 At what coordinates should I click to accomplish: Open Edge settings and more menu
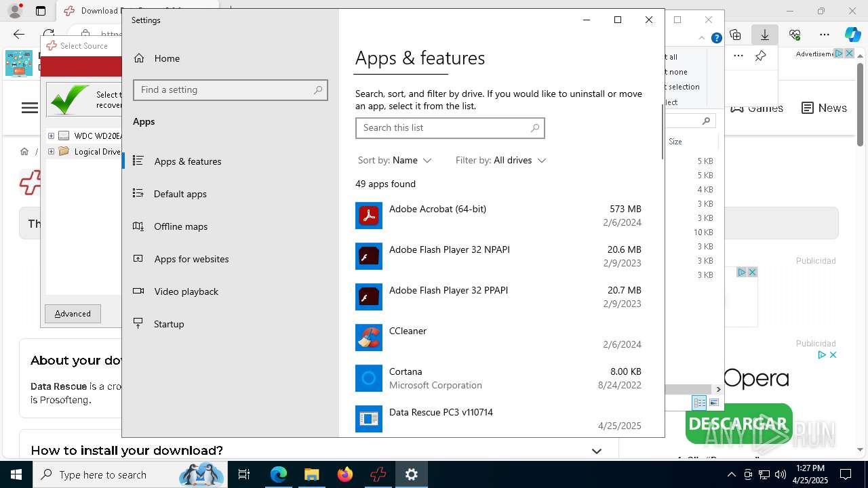825,35
